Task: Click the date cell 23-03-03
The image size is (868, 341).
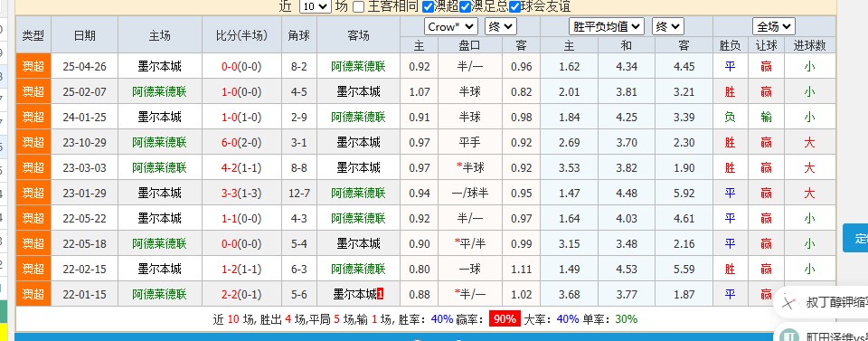Action: click(84, 167)
